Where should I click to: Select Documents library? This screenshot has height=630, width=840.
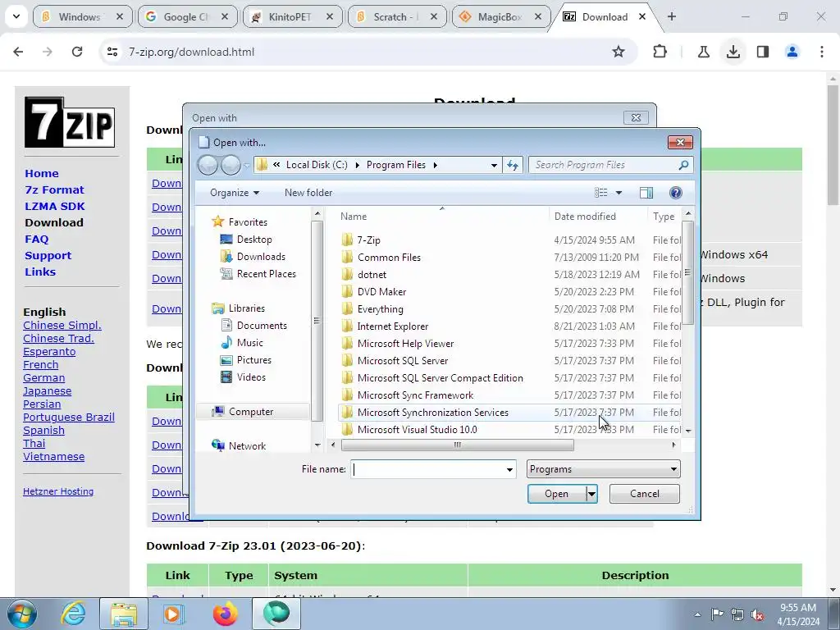click(262, 326)
